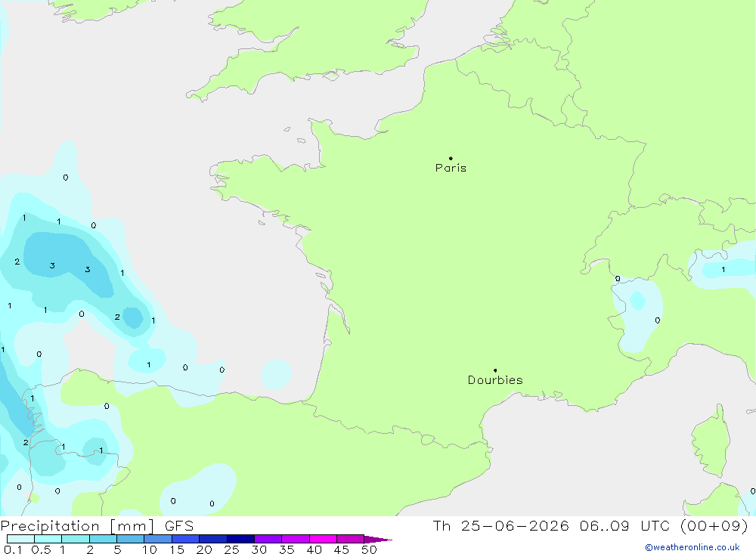Open the weatheronline.co.uk copyright link

(x=692, y=547)
